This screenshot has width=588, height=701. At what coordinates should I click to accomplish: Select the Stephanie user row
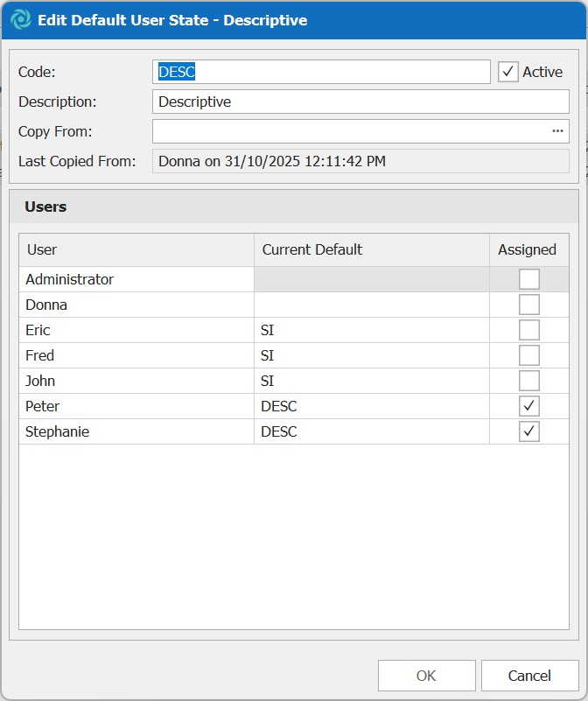pos(136,431)
